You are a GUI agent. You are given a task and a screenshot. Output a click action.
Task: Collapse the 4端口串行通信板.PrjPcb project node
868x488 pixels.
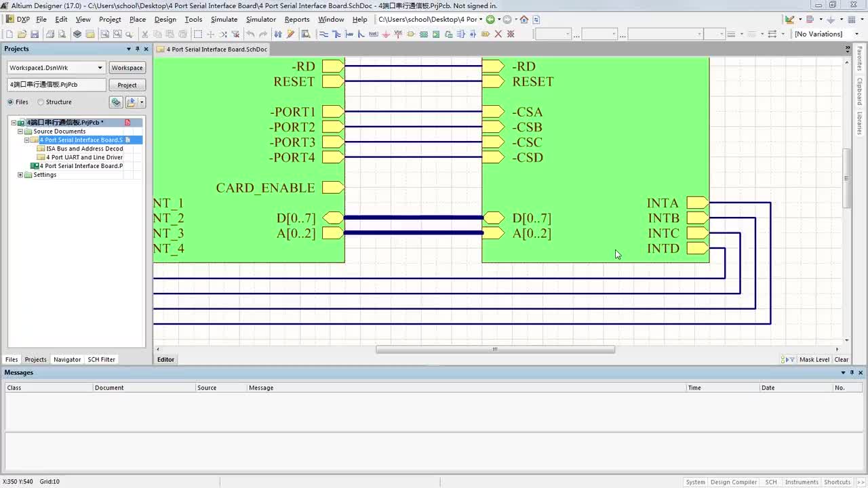14,123
